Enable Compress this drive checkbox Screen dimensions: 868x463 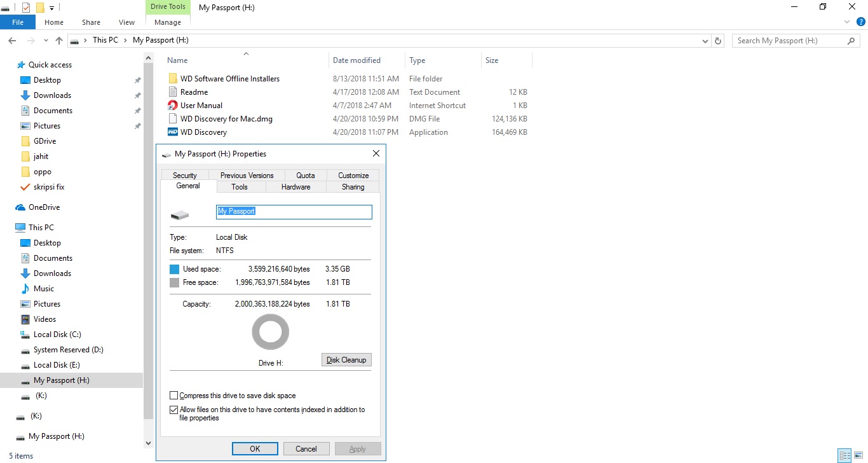[x=174, y=396]
